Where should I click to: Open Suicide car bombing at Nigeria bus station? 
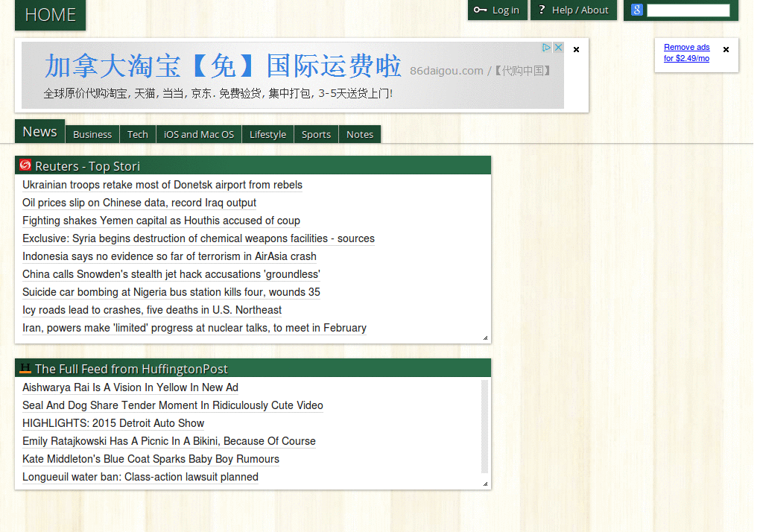[171, 292]
